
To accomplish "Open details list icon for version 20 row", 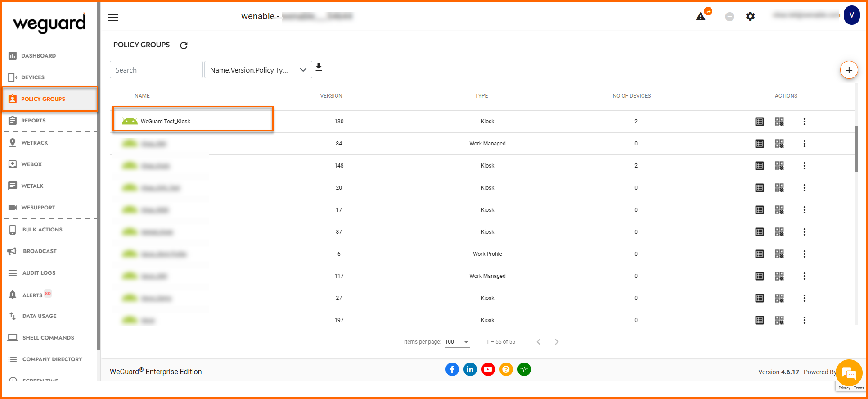I will click(760, 188).
